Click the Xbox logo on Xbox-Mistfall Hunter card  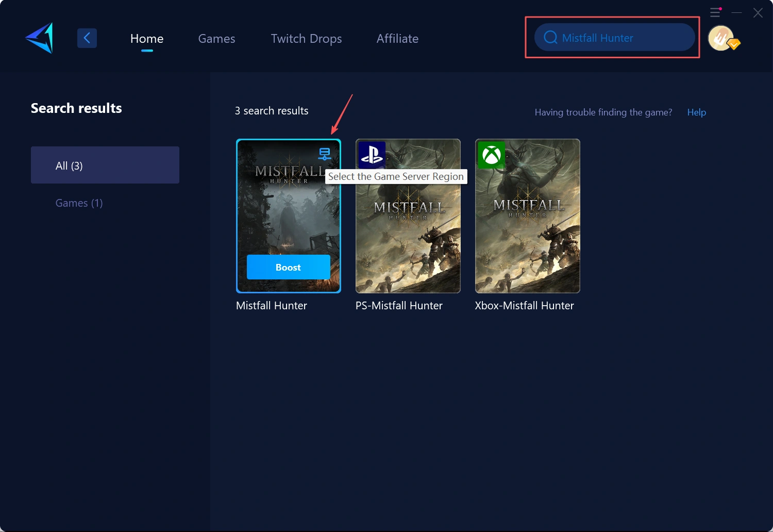(x=492, y=155)
